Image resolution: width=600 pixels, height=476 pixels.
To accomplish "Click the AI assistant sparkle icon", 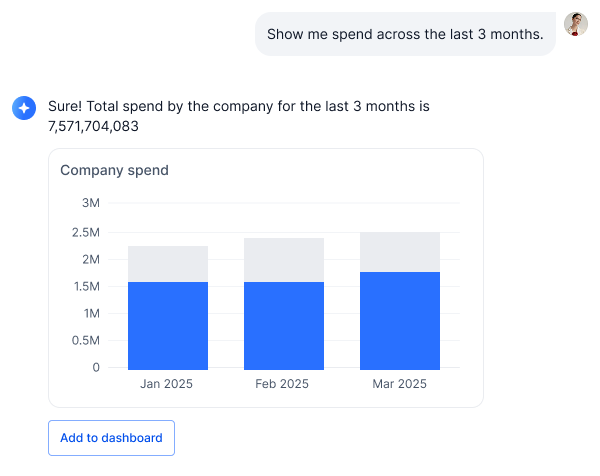I will [24, 108].
